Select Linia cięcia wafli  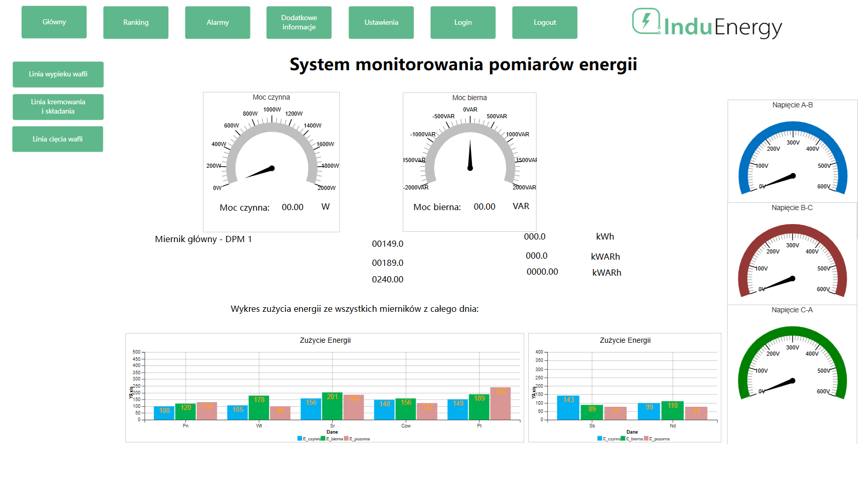(58, 139)
